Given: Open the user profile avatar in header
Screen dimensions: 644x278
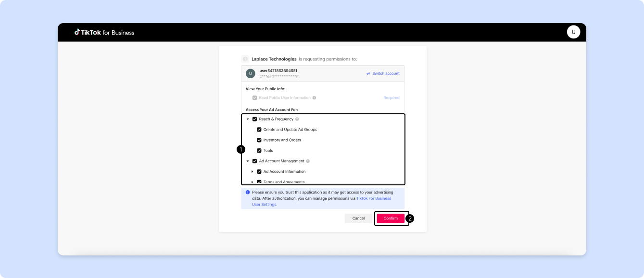Looking at the screenshot, I should pyautogui.click(x=573, y=32).
